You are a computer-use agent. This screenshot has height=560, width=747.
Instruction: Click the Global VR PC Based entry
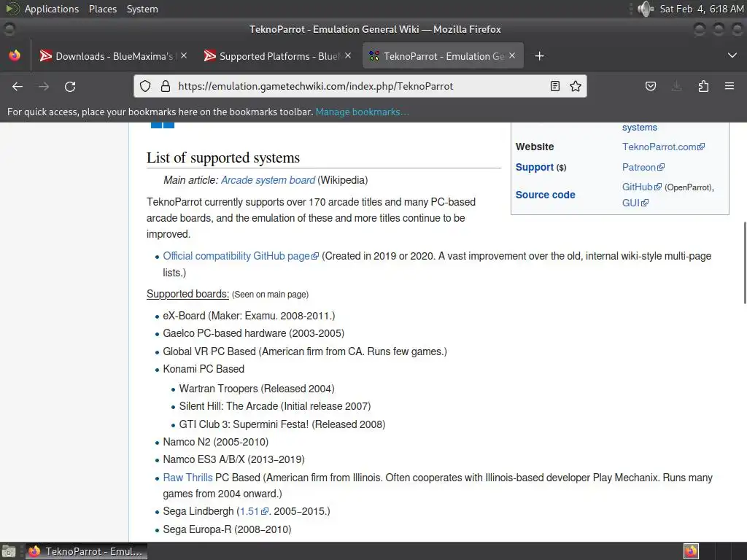[x=305, y=351]
